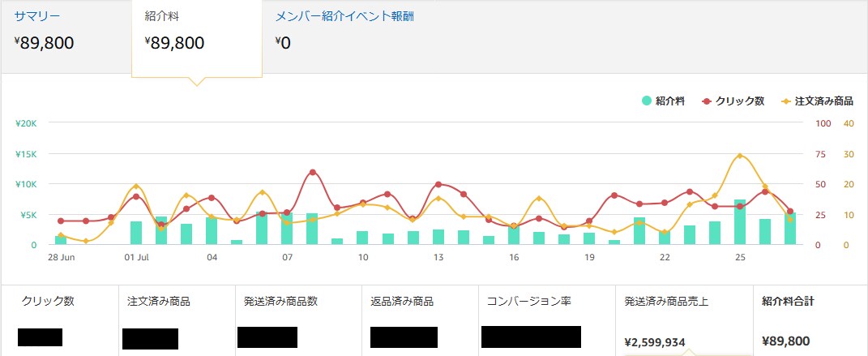Click the ¥2,599,934 sales value
The image size is (868, 356).
coord(654,343)
